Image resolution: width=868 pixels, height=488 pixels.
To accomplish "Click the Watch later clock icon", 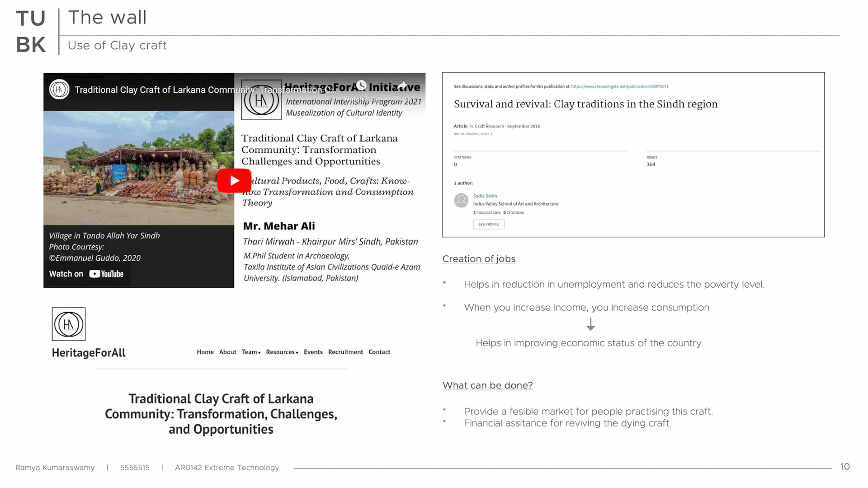I will click(x=361, y=86).
